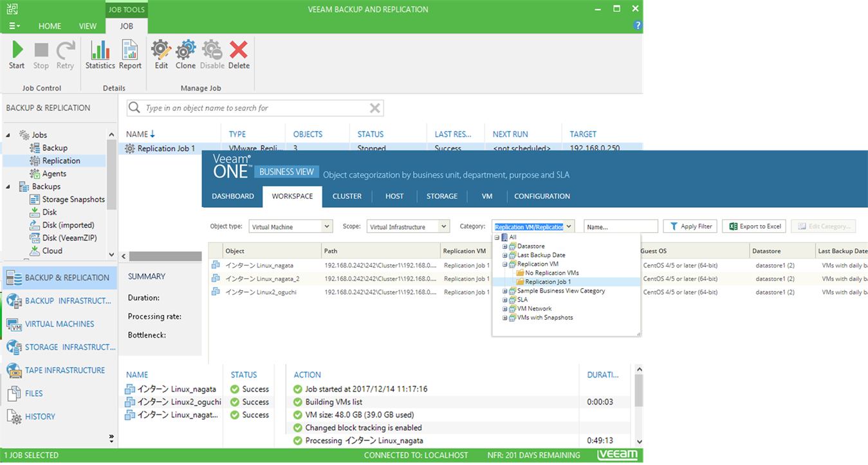Click the Name filter field

620,226
